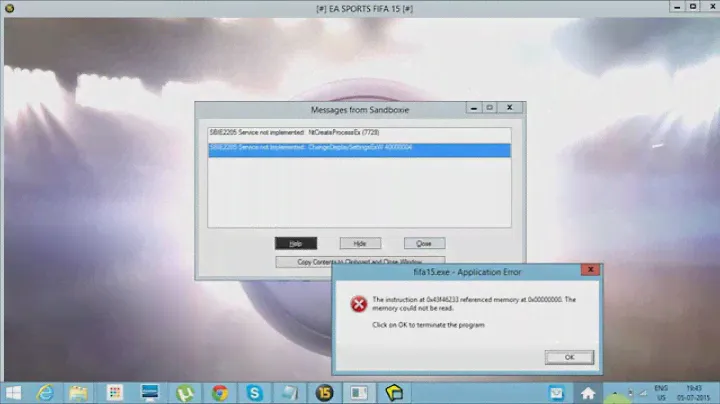
Task: Click OK to terminate fifa15.exe
Action: click(x=569, y=357)
